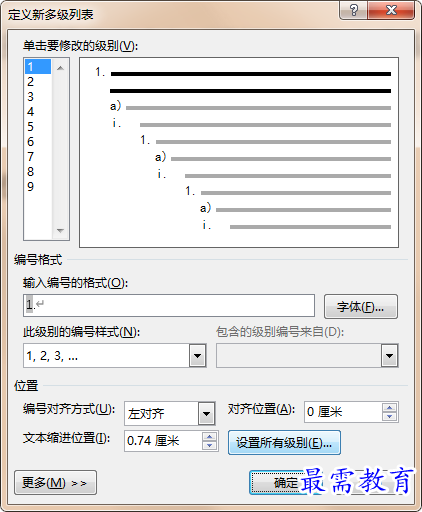Decrease the 对齐位置 value with down arrow
Viewport: 422px width, 512px height.
pos(389,416)
